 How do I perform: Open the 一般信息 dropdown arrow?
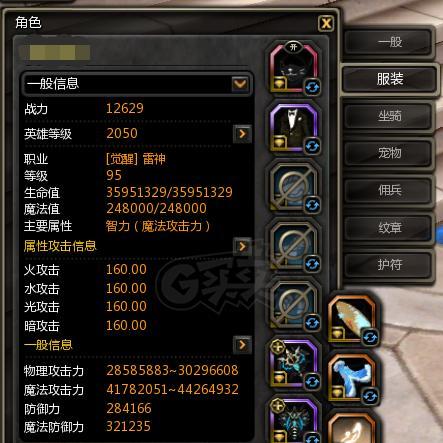240,83
